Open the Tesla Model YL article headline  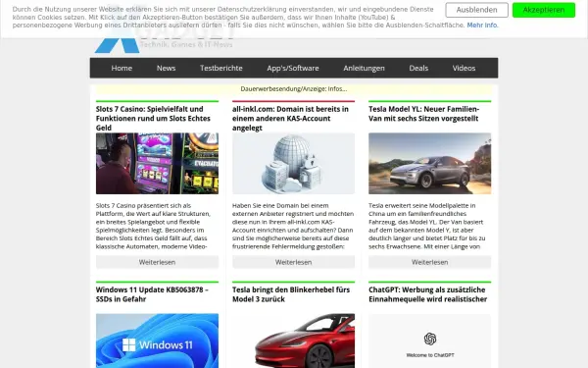[423, 114]
